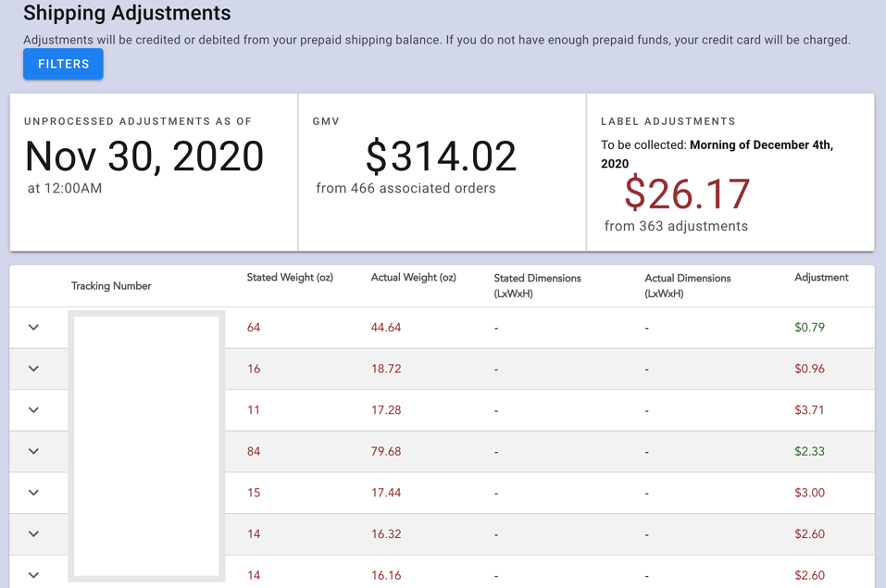Viewport: 886px width, 588px height.
Task: Click actual weight 17.44
Action: click(x=386, y=493)
